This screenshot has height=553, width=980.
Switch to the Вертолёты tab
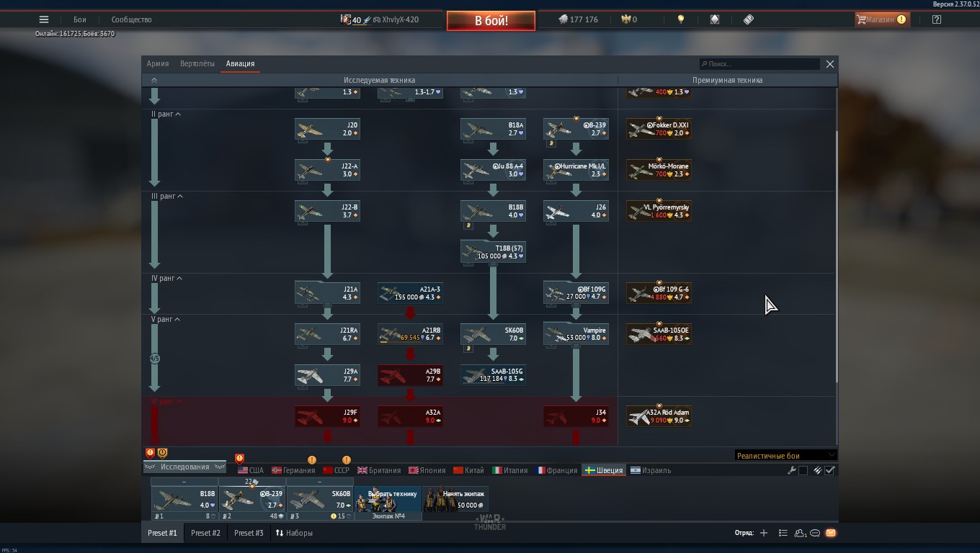tap(197, 63)
